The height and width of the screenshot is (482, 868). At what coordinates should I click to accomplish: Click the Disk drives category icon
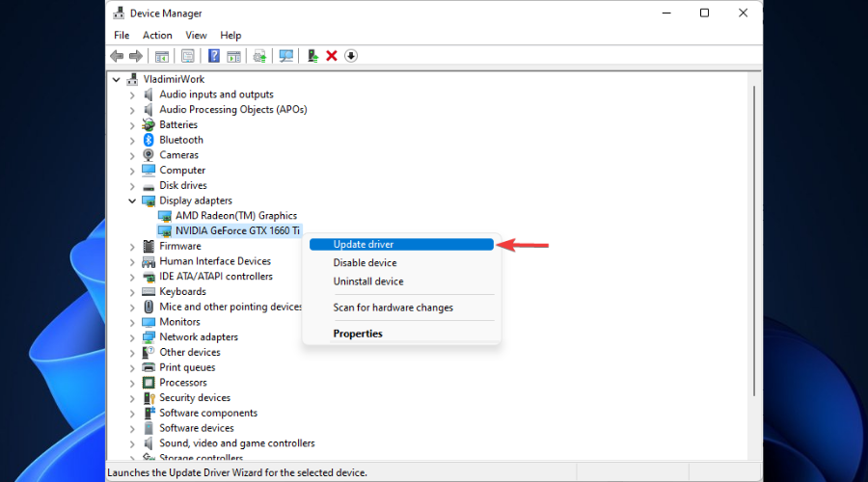pos(149,186)
